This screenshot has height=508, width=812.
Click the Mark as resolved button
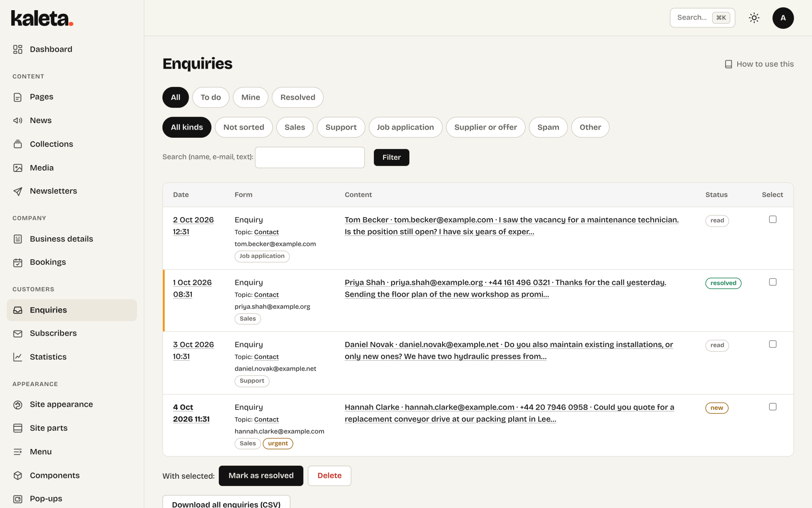coord(261,476)
